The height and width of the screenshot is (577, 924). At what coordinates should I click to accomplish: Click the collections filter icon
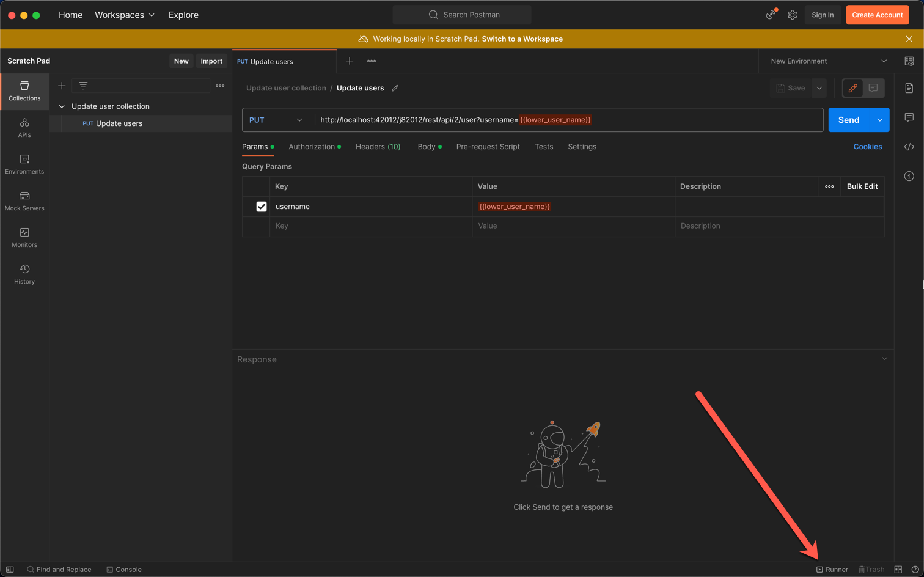pyautogui.click(x=83, y=86)
